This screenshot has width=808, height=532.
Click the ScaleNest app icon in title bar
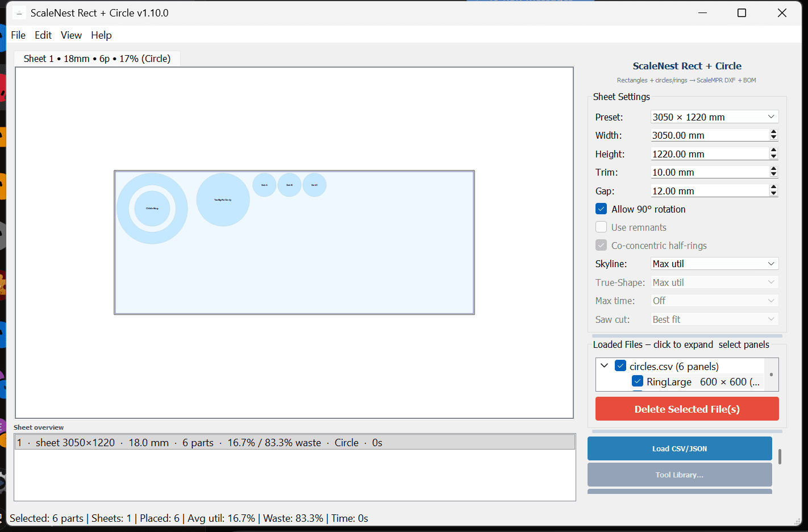(19, 13)
